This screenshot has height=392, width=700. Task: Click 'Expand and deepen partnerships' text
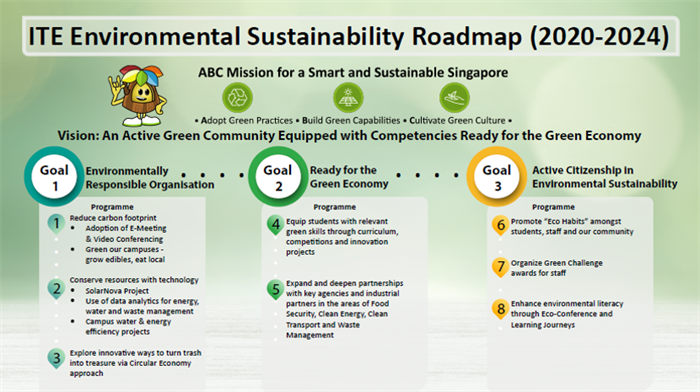click(x=344, y=309)
